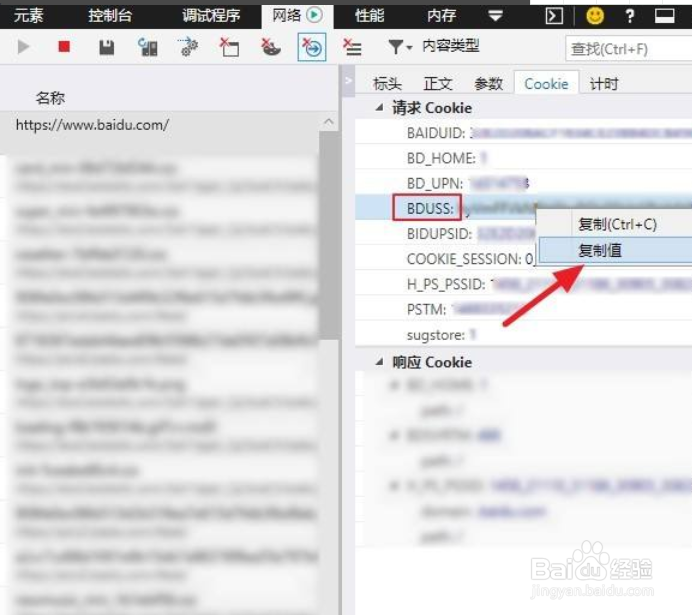Select the 网络 tab

coord(297,16)
